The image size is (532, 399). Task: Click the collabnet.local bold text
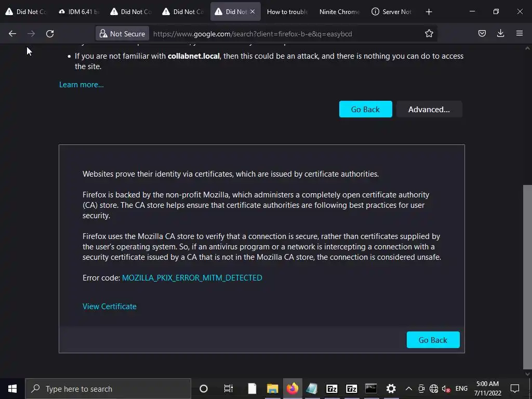(194, 56)
